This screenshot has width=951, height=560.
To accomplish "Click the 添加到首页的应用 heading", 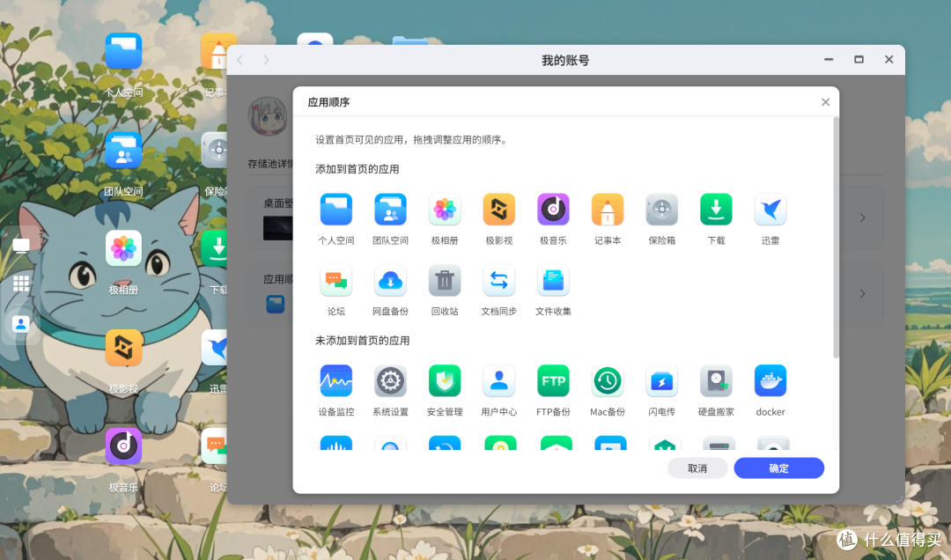I will 358,169.
